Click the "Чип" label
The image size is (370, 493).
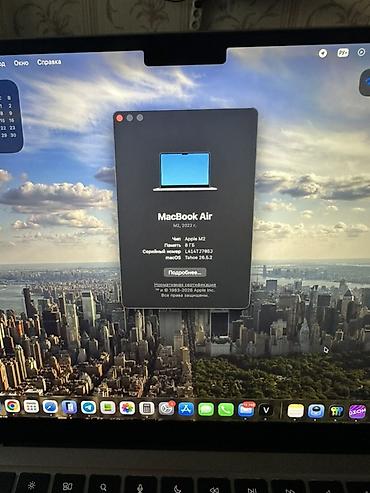[176, 239]
